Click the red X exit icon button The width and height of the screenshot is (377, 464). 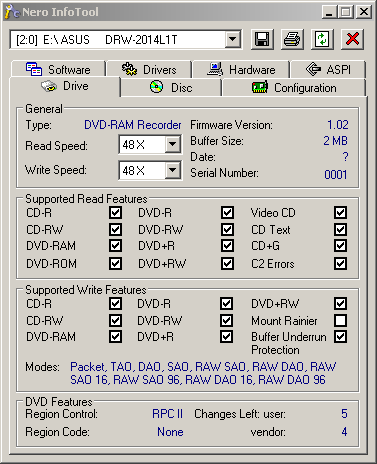click(352, 39)
